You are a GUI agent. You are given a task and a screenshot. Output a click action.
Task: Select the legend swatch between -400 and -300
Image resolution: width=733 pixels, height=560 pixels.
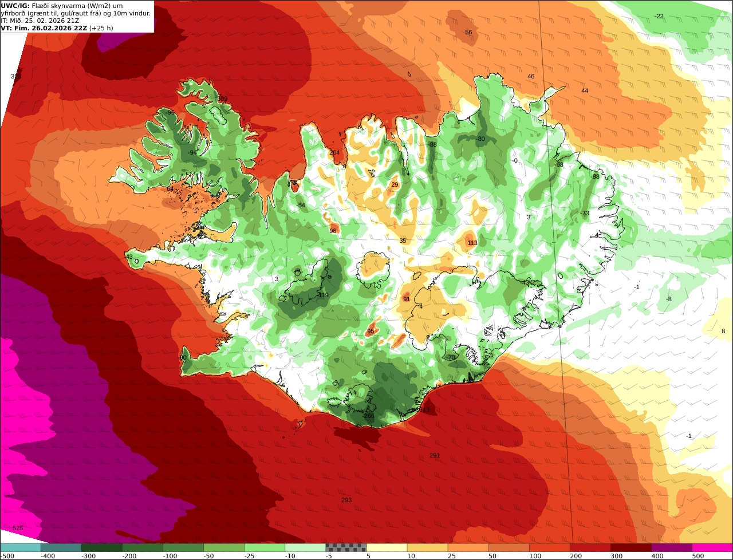pyautogui.click(x=61, y=547)
